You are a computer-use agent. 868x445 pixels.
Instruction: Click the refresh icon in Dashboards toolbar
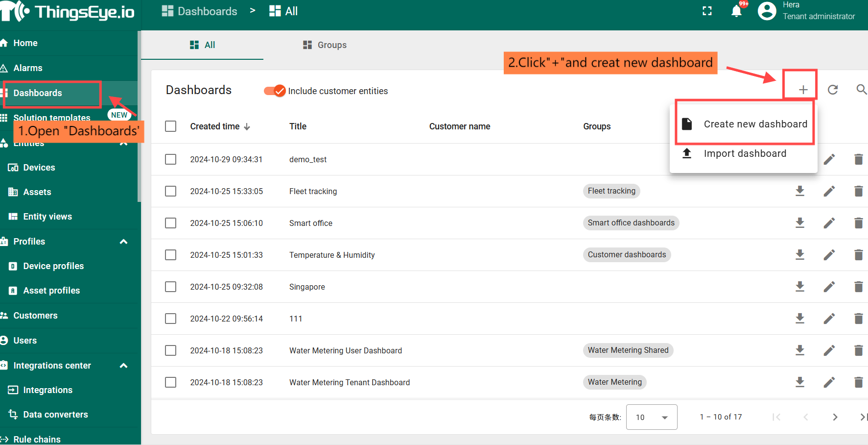tap(832, 90)
